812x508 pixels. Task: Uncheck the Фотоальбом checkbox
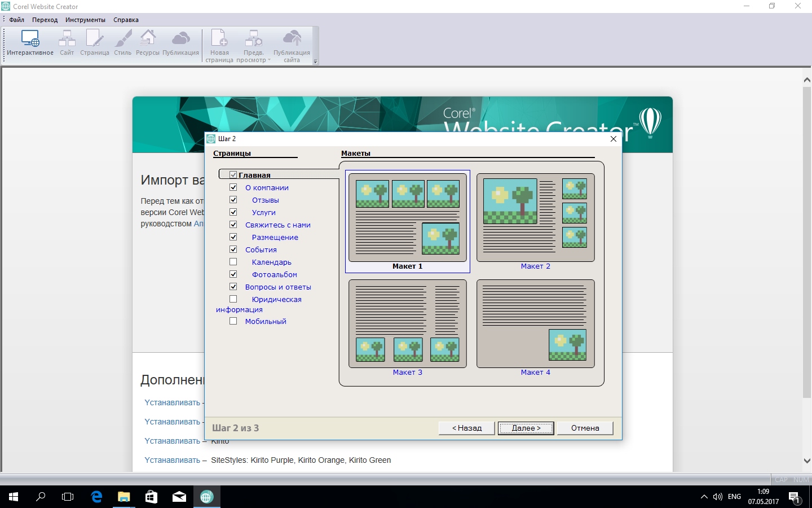pyautogui.click(x=233, y=274)
